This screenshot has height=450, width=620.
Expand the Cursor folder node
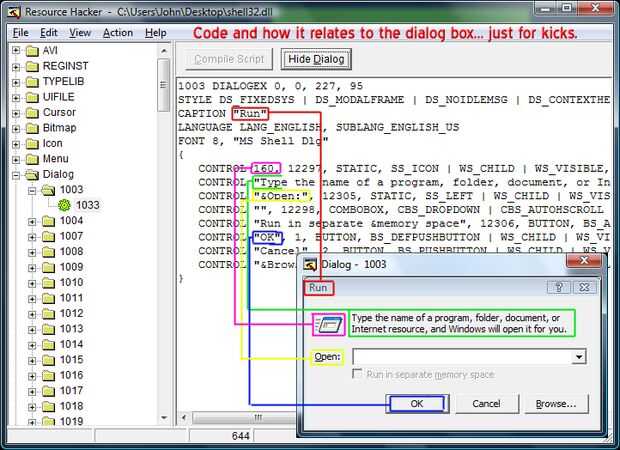pyautogui.click(x=16, y=113)
